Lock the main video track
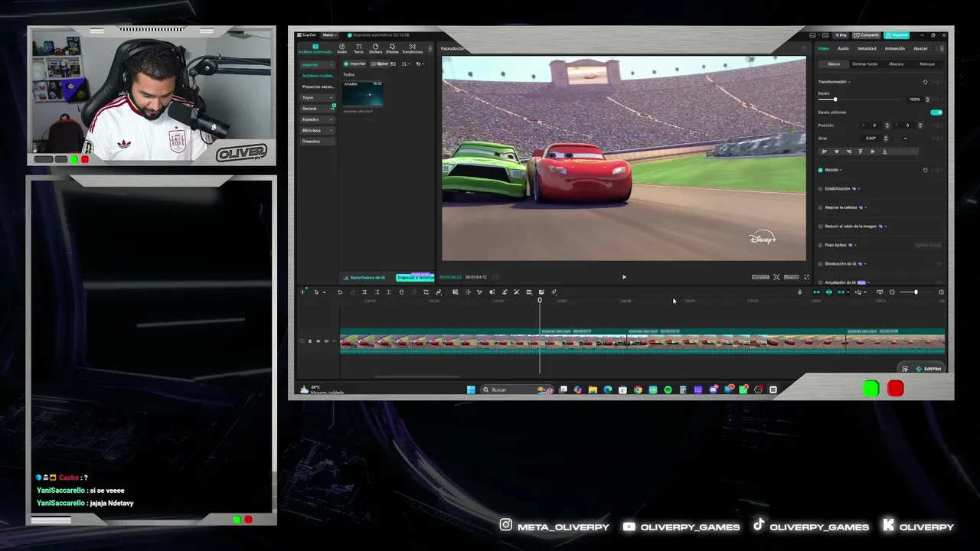Image resolution: width=980 pixels, height=551 pixels. click(309, 341)
